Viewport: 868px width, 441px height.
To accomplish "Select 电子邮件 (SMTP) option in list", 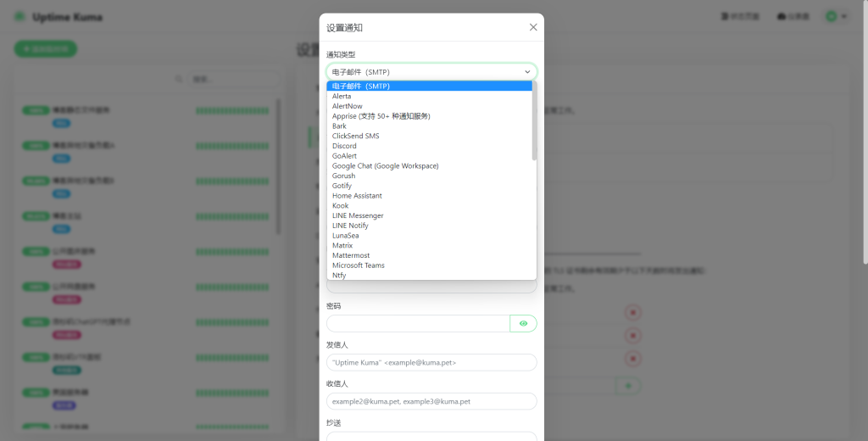I will (429, 86).
